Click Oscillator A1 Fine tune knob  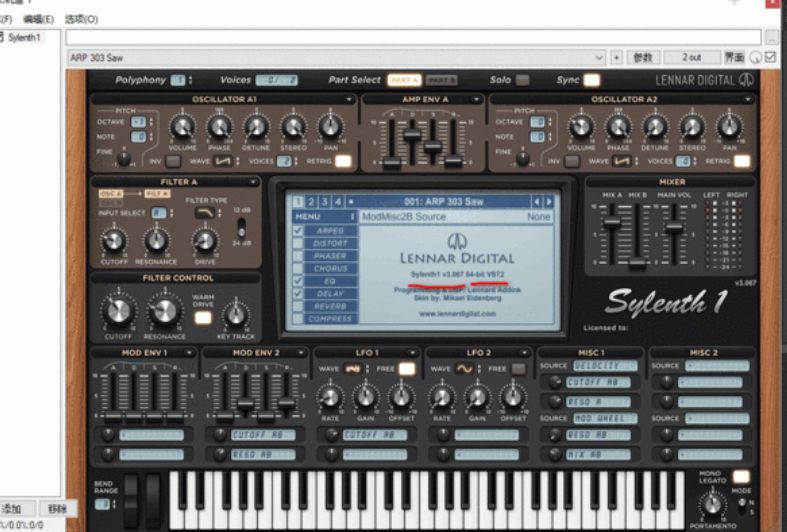coord(123,159)
